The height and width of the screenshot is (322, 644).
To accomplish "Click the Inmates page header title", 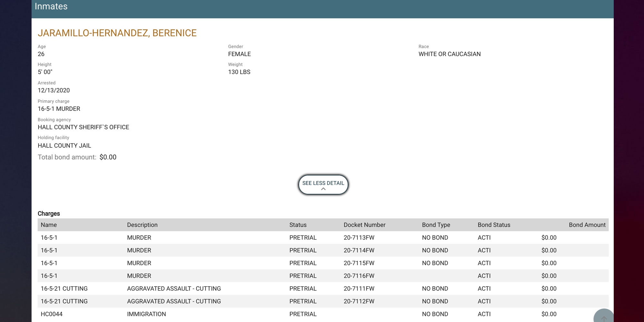I will pyautogui.click(x=51, y=6).
